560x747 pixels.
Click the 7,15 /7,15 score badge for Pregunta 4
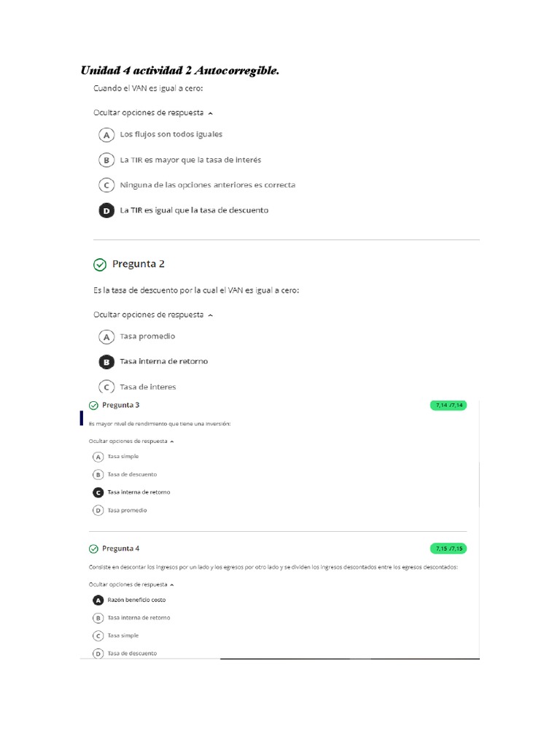(449, 549)
